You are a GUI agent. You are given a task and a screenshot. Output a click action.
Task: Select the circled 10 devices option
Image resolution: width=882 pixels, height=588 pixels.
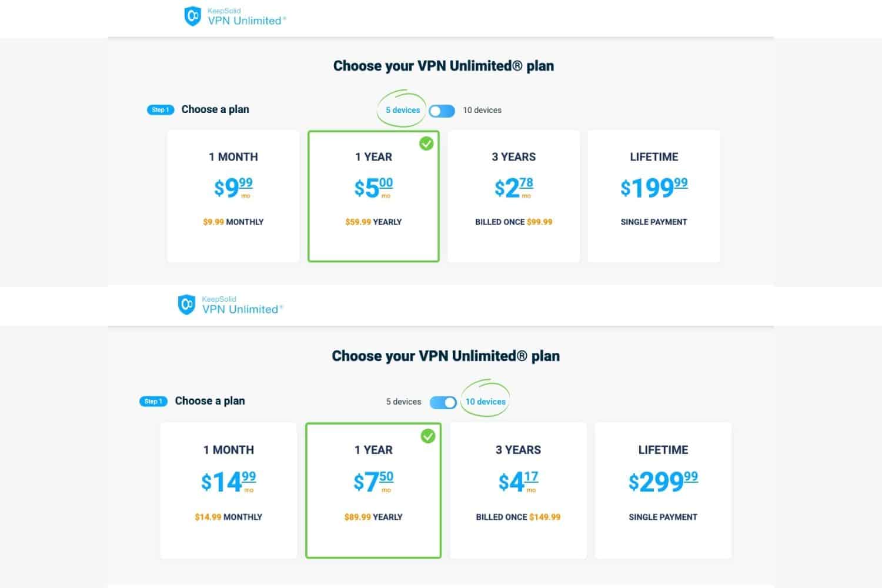coord(486,402)
